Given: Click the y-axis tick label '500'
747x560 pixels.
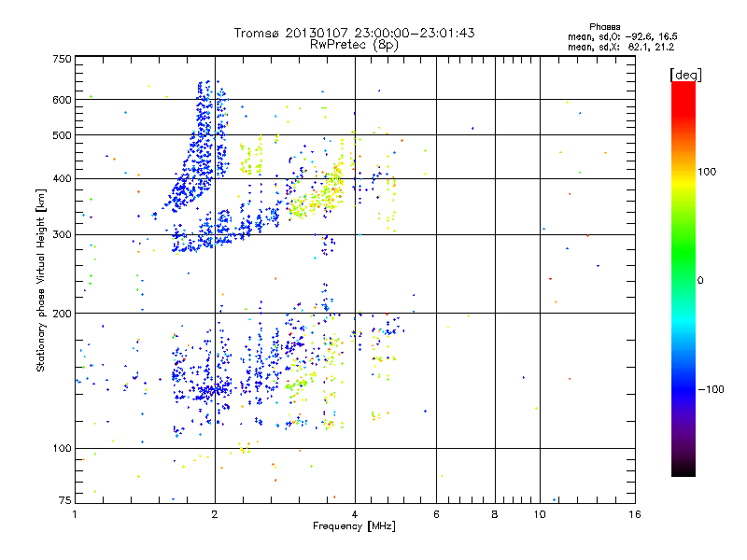Looking at the screenshot, I should [x=62, y=135].
